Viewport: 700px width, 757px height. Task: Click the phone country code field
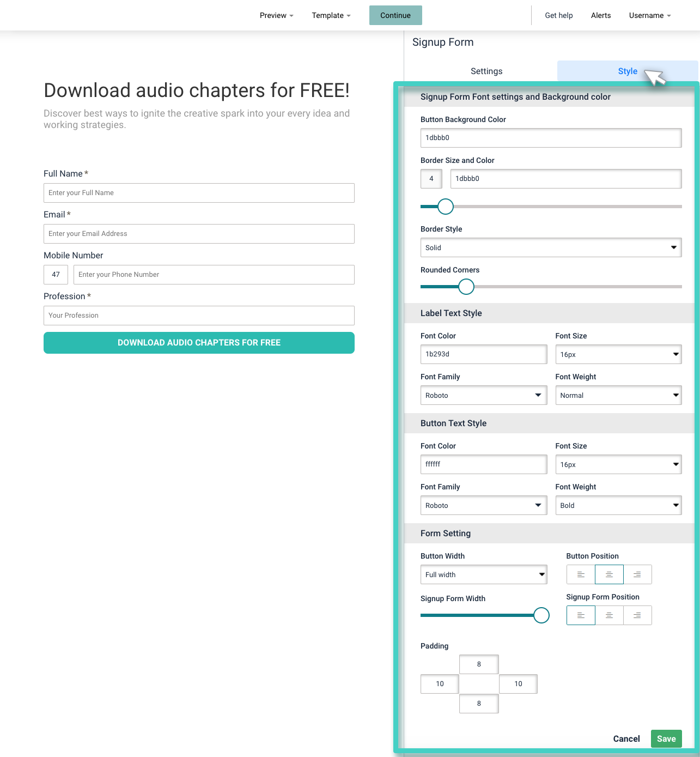point(56,275)
